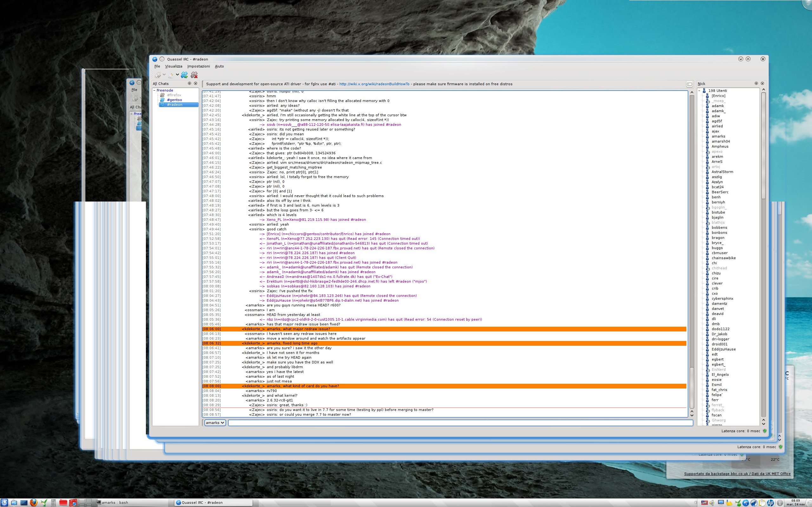Click the Part Channel toolbar icon
The image size is (812, 507).
[194, 75]
